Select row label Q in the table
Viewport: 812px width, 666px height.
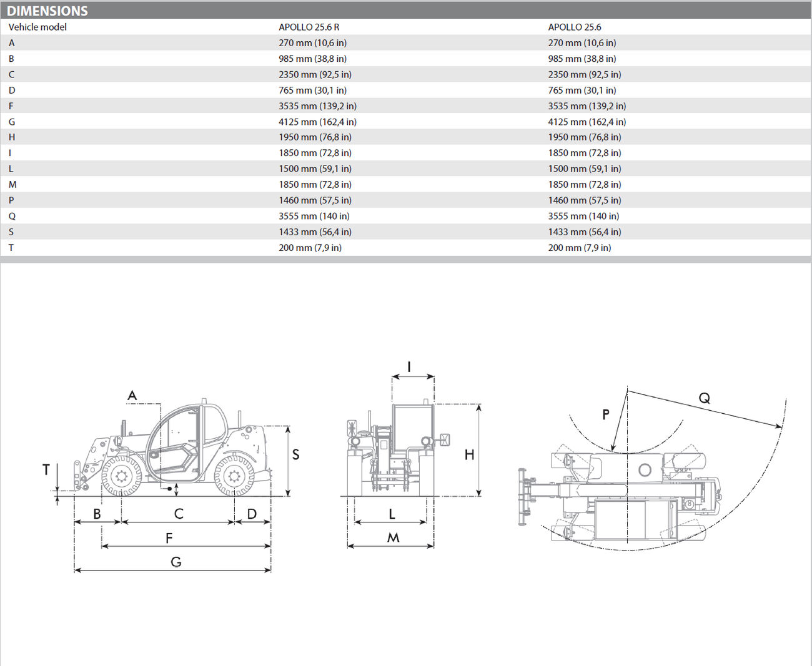[12, 216]
